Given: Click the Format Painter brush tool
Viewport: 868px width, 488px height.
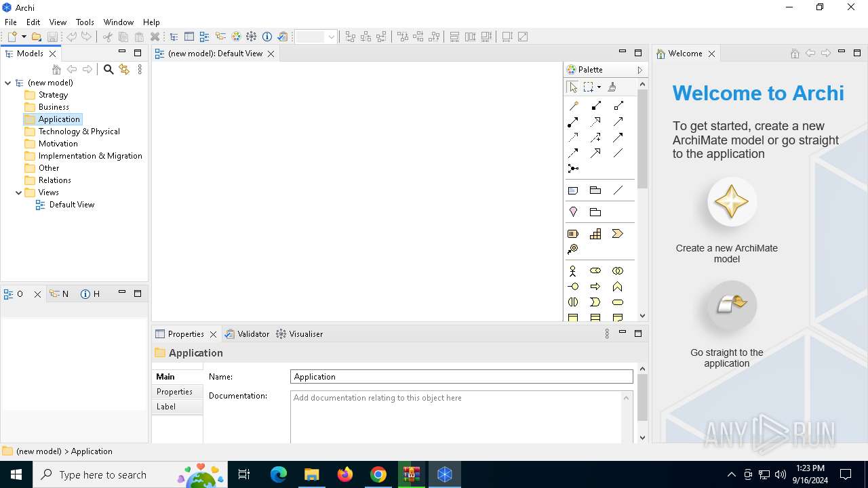Looking at the screenshot, I should pyautogui.click(x=612, y=87).
